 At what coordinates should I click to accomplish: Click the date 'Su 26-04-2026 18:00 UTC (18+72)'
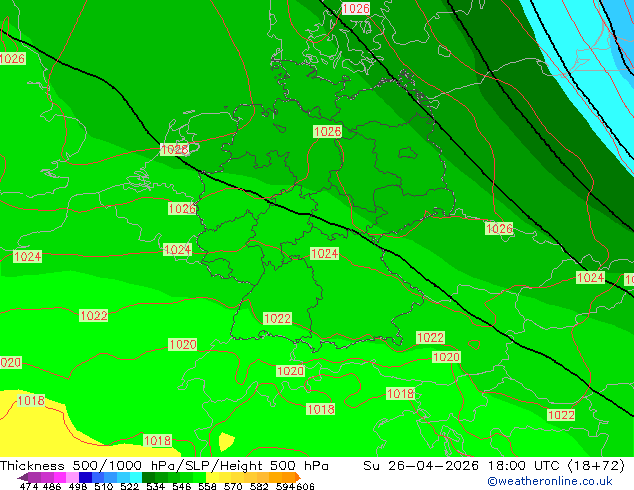(494, 466)
